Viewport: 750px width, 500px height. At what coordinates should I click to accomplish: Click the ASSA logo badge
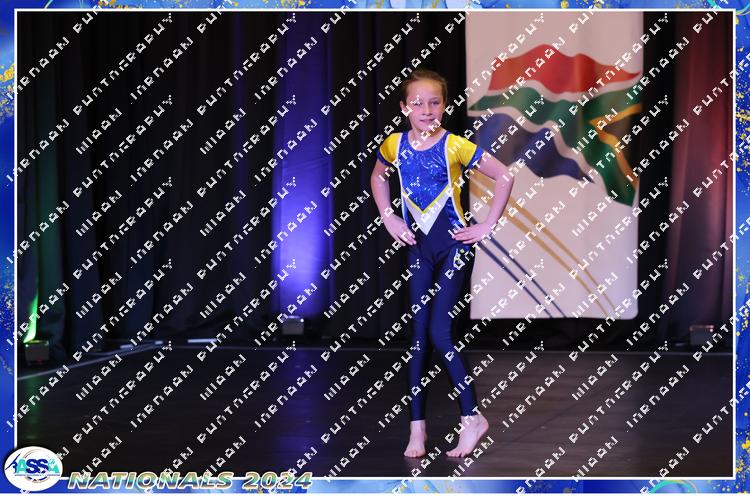33,469
